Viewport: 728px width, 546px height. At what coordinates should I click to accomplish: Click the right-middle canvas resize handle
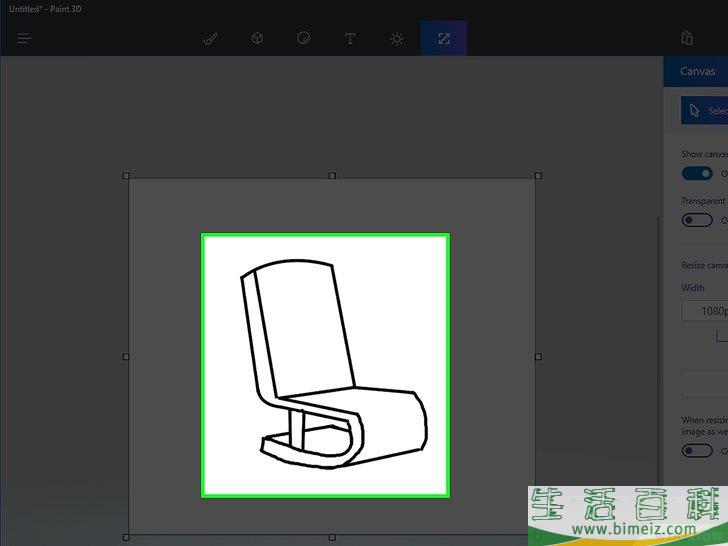(x=538, y=356)
